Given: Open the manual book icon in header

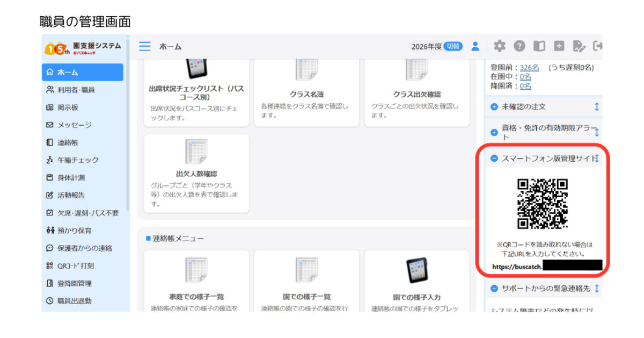Looking at the screenshot, I should 539,46.
